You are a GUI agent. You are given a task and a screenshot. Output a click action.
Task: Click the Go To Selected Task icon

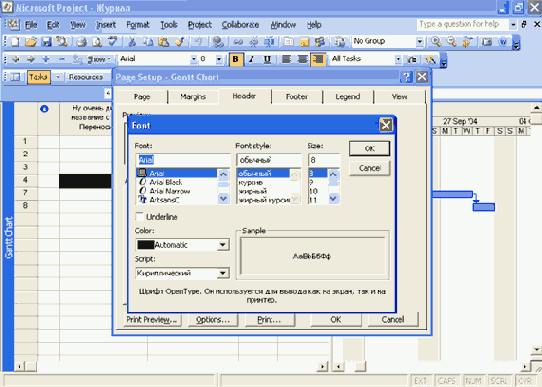[467, 42]
